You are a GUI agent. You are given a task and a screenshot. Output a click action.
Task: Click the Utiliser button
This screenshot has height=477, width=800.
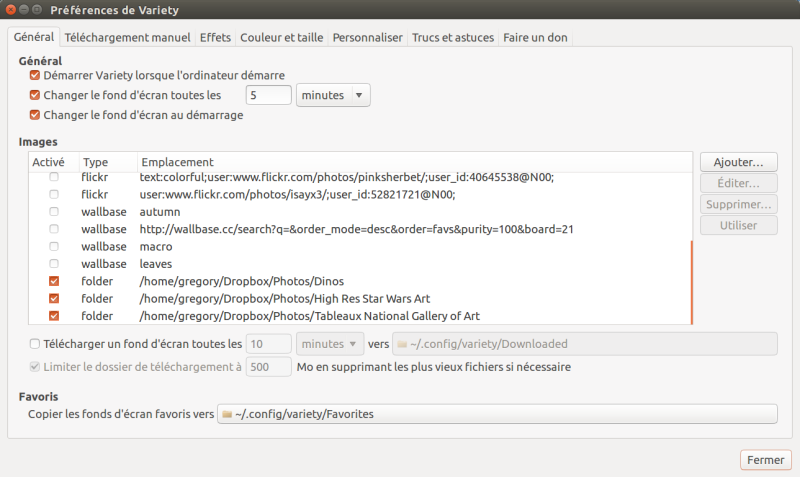[738, 225]
